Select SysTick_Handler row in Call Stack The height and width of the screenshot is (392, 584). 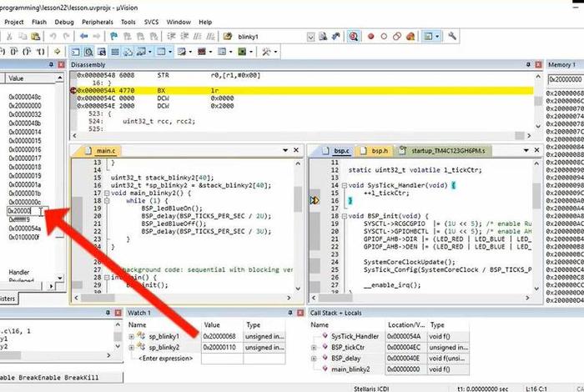pos(390,336)
